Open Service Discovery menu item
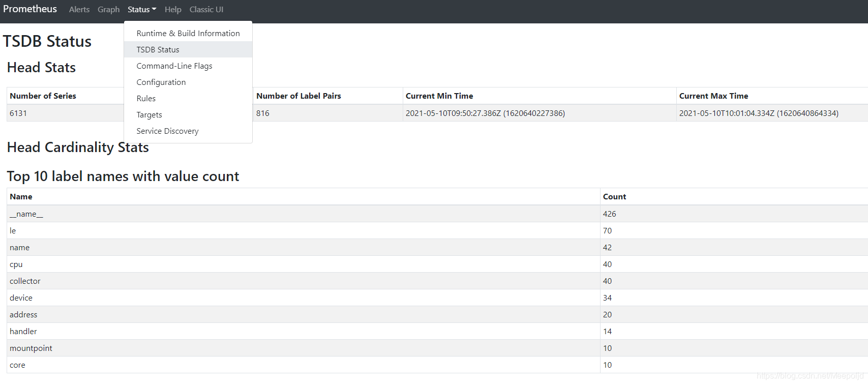This screenshot has width=868, height=385. (188, 131)
